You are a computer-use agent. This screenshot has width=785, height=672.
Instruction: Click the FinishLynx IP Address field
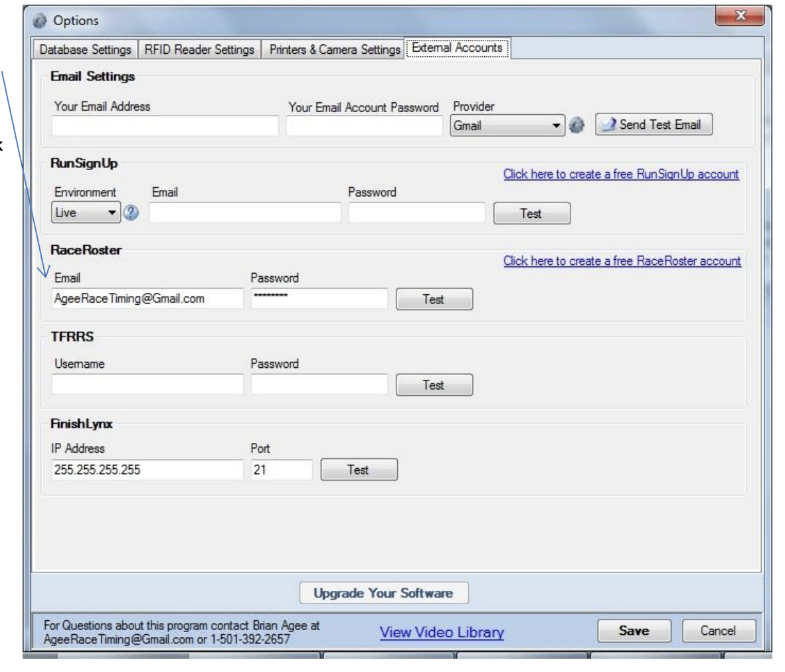(x=147, y=470)
